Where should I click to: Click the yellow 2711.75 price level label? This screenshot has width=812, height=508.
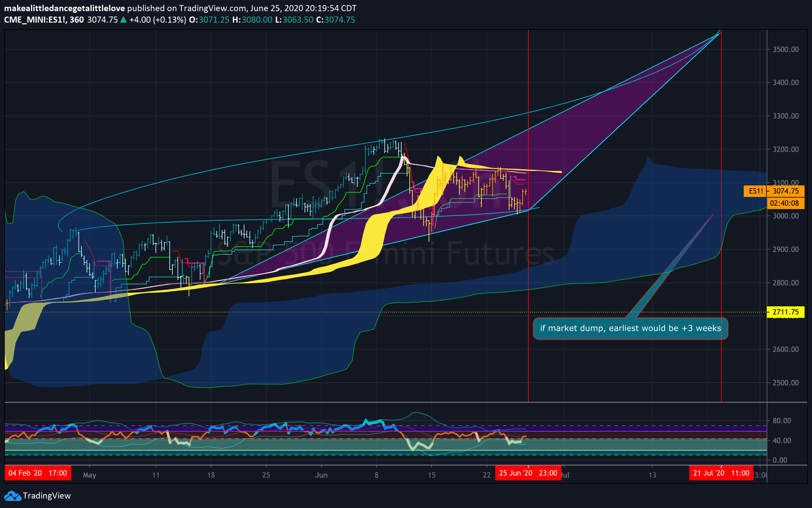click(786, 312)
